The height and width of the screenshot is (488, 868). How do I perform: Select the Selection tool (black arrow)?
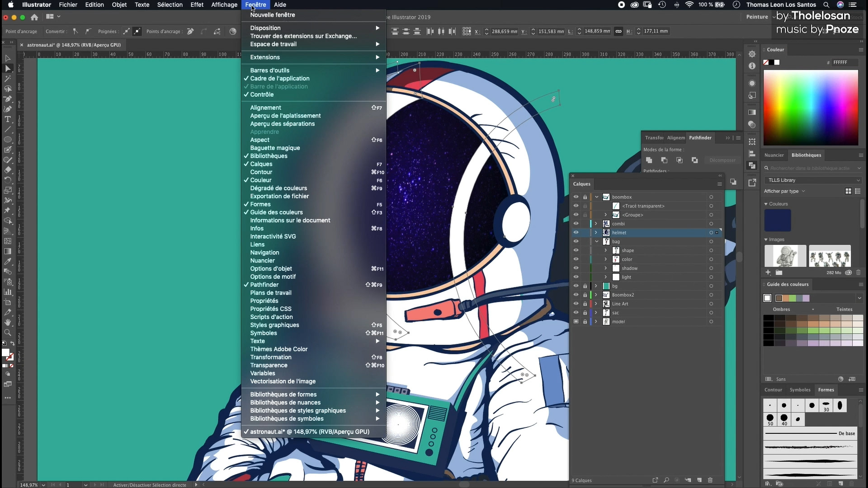click(x=8, y=58)
